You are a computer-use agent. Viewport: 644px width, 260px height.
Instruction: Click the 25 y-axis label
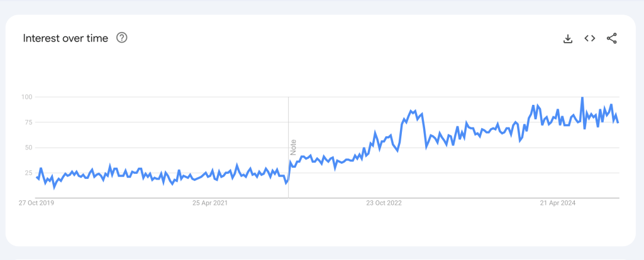coord(28,173)
